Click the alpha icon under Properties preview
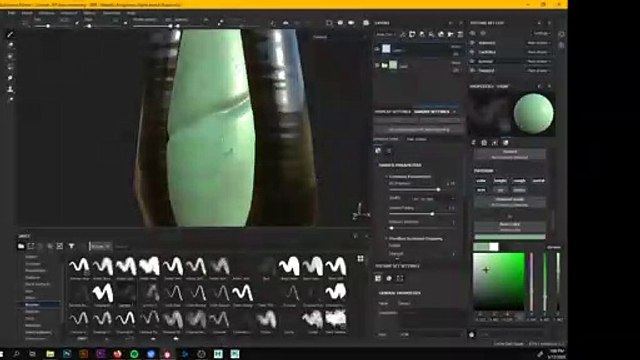Viewport: 640px width, 360px height. (x=484, y=142)
